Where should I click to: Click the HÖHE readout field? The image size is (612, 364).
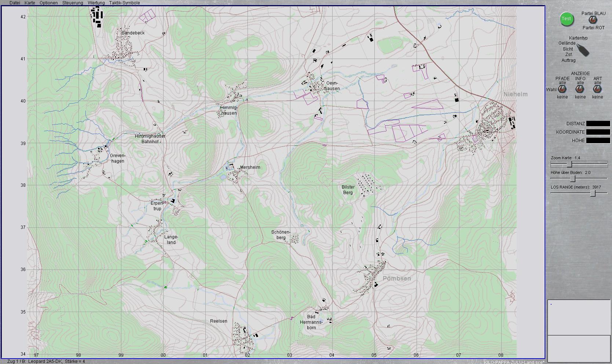coord(598,141)
